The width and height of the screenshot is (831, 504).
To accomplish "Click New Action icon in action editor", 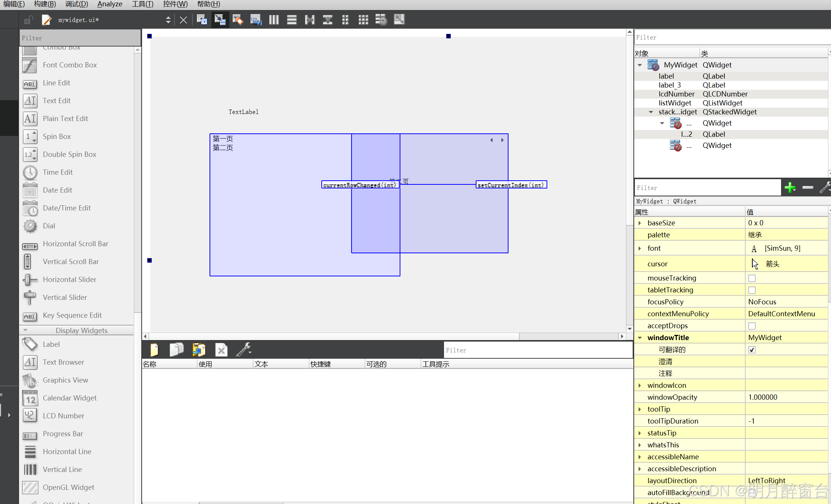I will coord(154,350).
